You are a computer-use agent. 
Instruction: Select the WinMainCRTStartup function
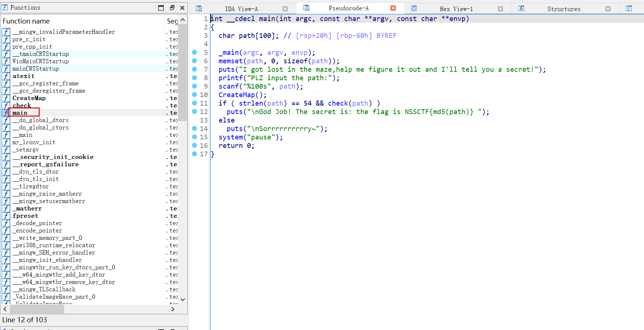[x=40, y=61]
